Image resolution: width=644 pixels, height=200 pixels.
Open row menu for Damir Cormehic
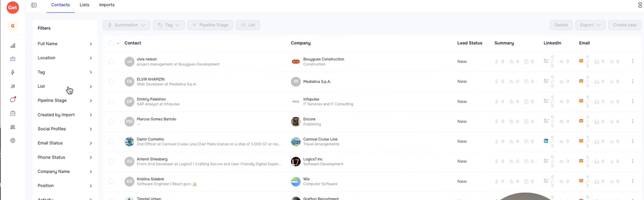tap(633, 141)
